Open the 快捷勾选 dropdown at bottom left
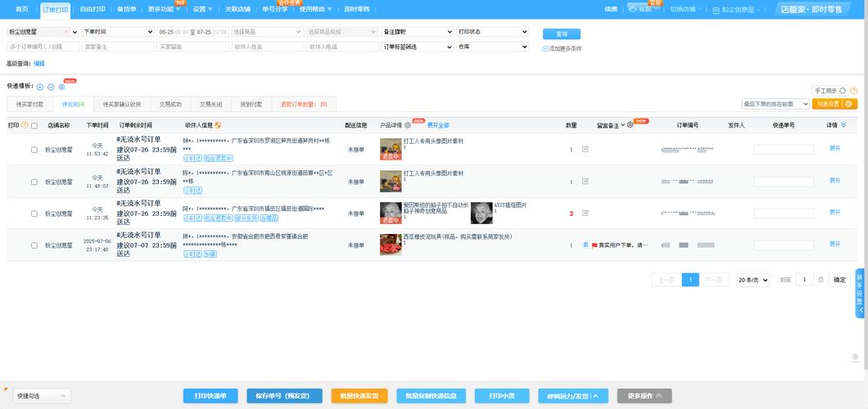The image size is (868, 409). [42, 396]
